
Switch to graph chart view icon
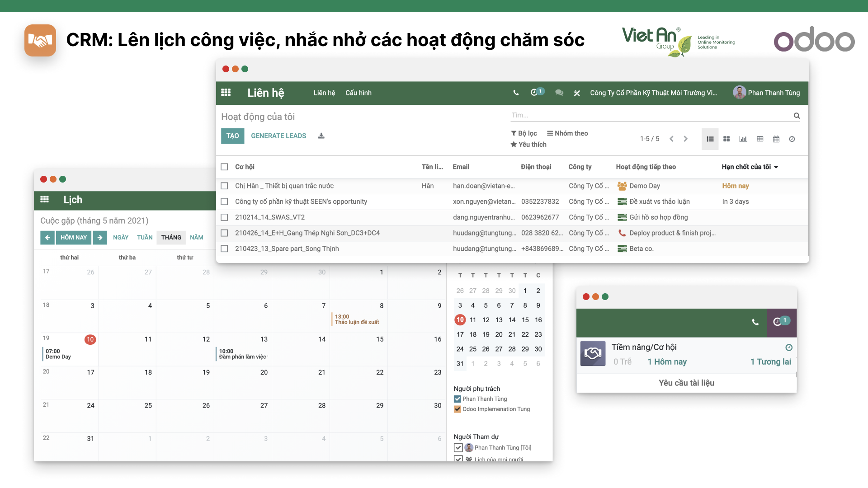pos(743,139)
